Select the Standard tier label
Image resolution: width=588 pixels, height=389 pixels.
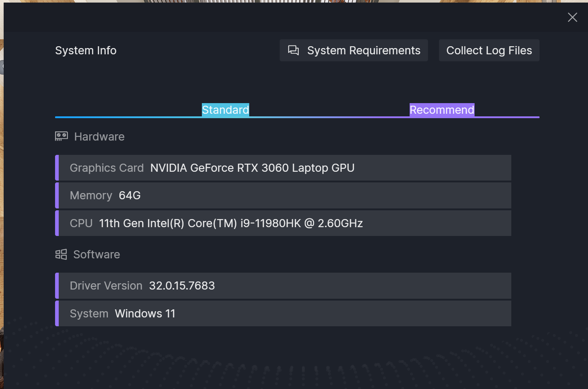(x=225, y=110)
